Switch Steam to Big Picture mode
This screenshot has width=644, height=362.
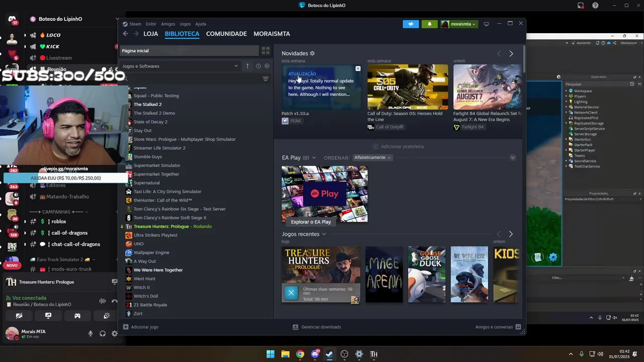tap(486, 24)
